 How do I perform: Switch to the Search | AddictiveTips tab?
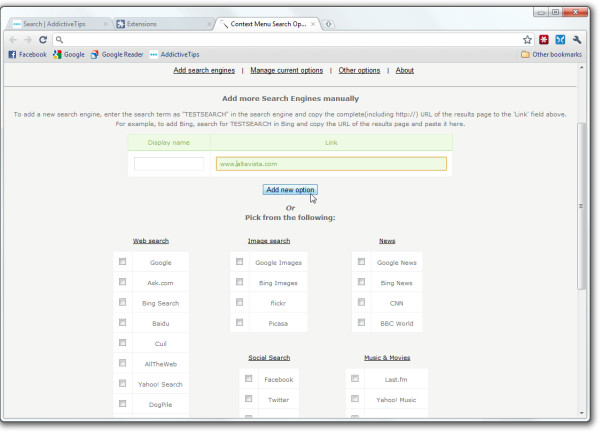pyautogui.click(x=59, y=24)
